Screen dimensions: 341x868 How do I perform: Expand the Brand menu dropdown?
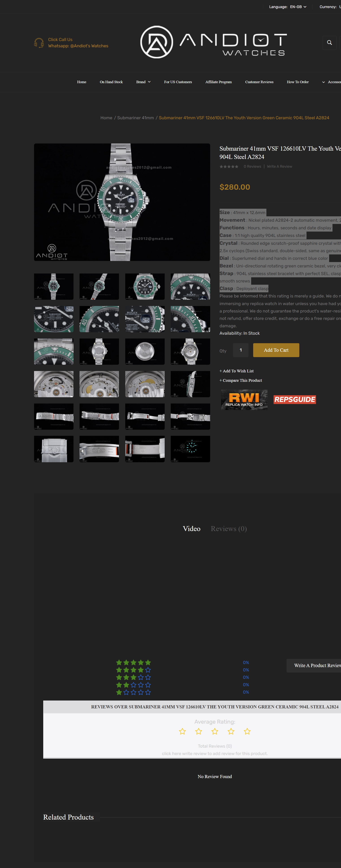tap(143, 82)
